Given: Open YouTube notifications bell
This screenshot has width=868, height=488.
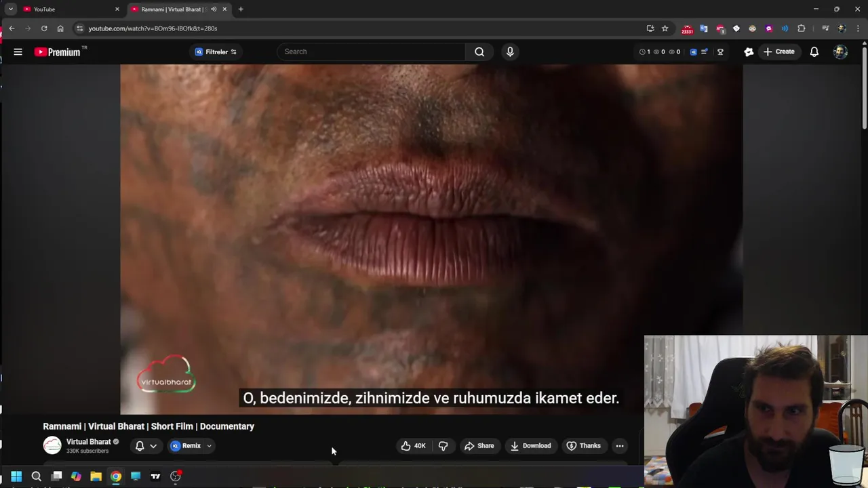Looking at the screenshot, I should (x=814, y=52).
